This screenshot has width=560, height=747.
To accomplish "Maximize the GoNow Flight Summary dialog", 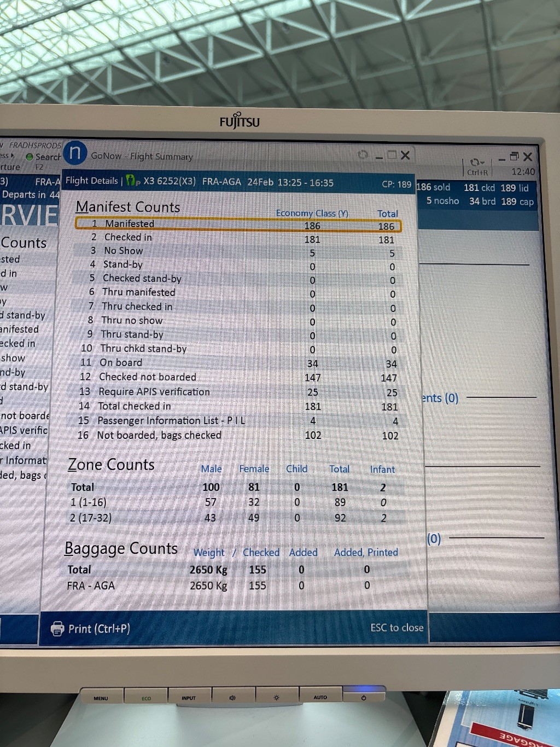I will [392, 155].
